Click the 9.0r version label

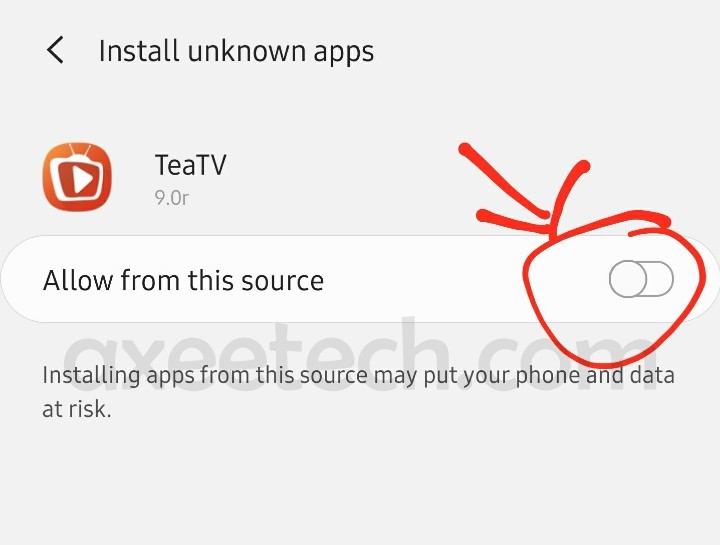point(172,198)
